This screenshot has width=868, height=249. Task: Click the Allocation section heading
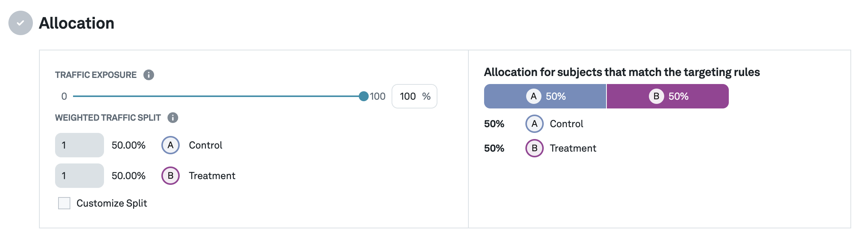point(76,23)
